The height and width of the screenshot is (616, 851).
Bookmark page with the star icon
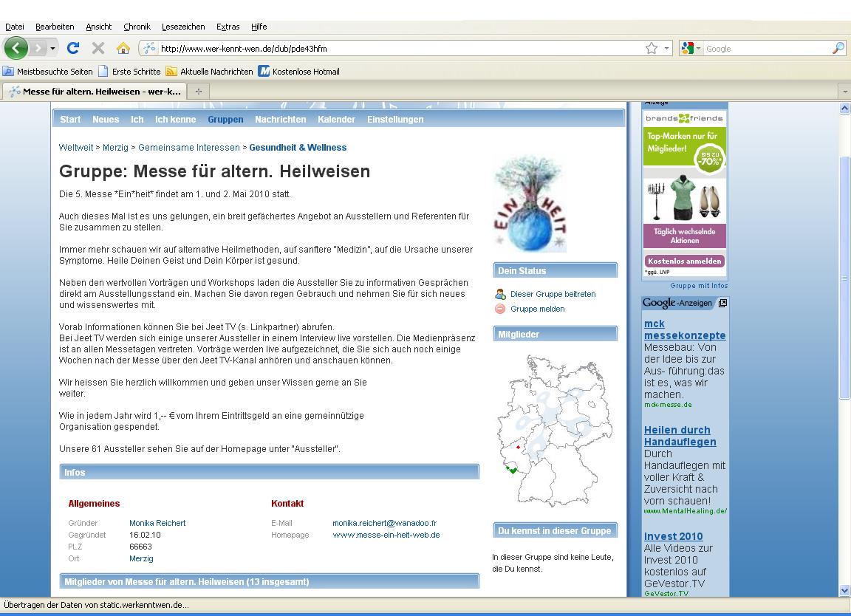click(x=651, y=48)
